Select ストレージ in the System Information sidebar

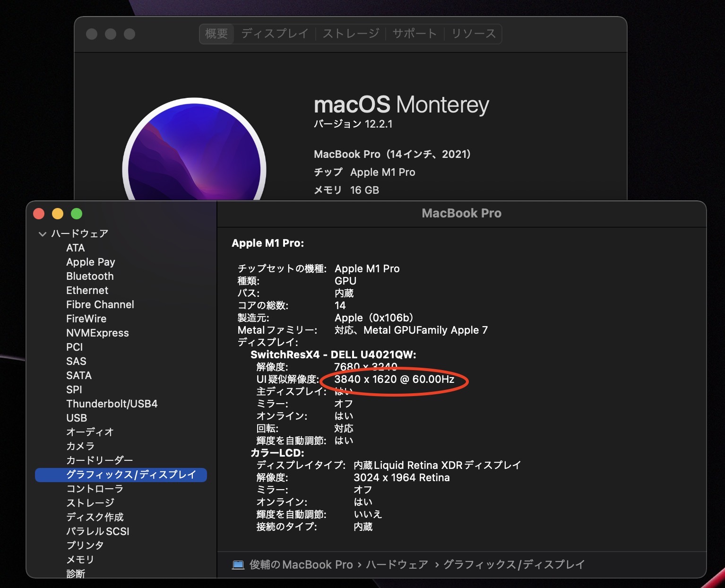pos(90,503)
